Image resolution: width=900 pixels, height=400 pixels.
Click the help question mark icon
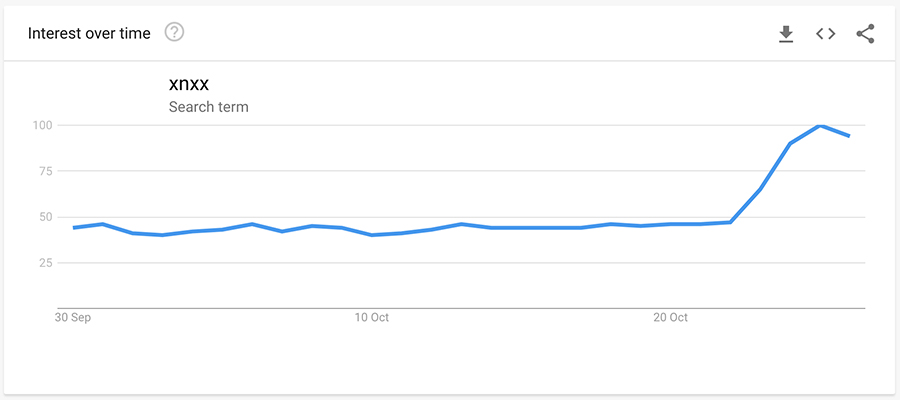tap(174, 33)
